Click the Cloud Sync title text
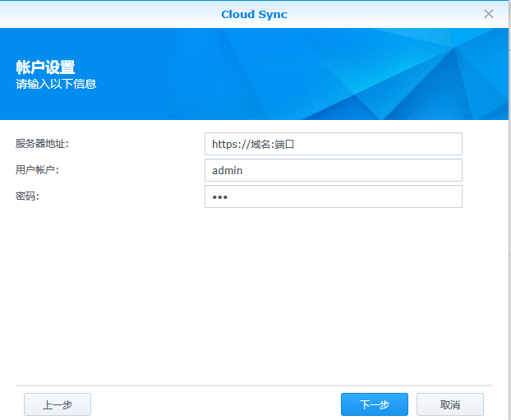The width and height of the screenshot is (511, 420). pos(254,14)
